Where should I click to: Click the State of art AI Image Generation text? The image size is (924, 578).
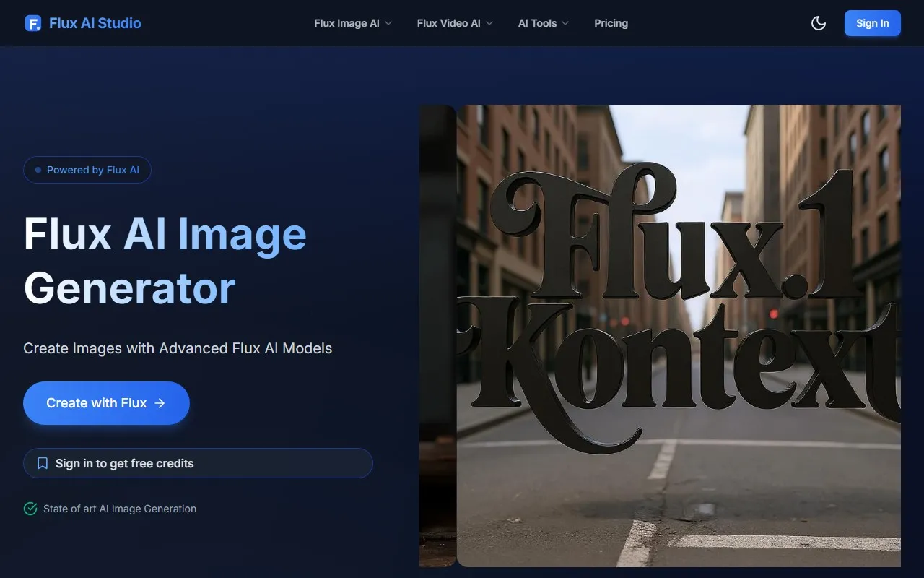click(x=120, y=509)
